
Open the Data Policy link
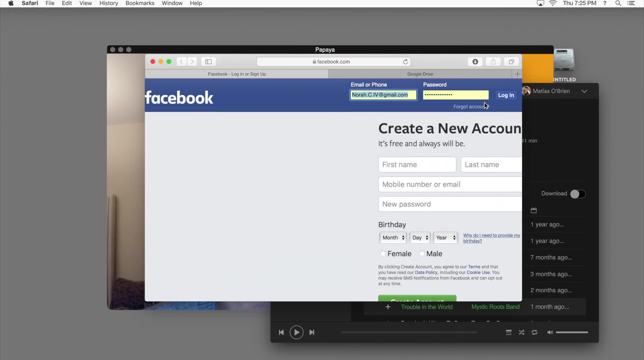(x=426, y=272)
